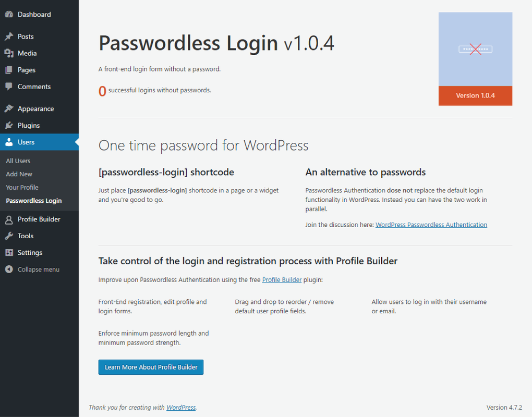The image size is (532, 417).
Task: Click Learn More About Profile Builder
Action: click(151, 367)
